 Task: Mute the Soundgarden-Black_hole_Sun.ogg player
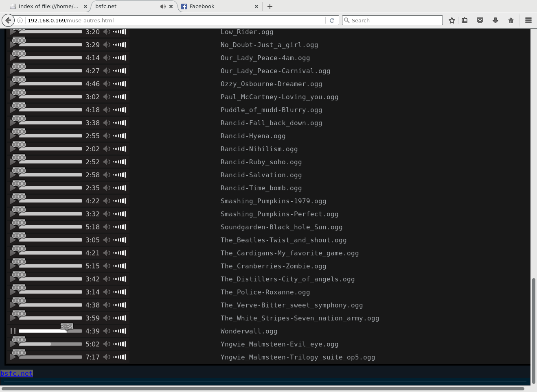[107, 227]
